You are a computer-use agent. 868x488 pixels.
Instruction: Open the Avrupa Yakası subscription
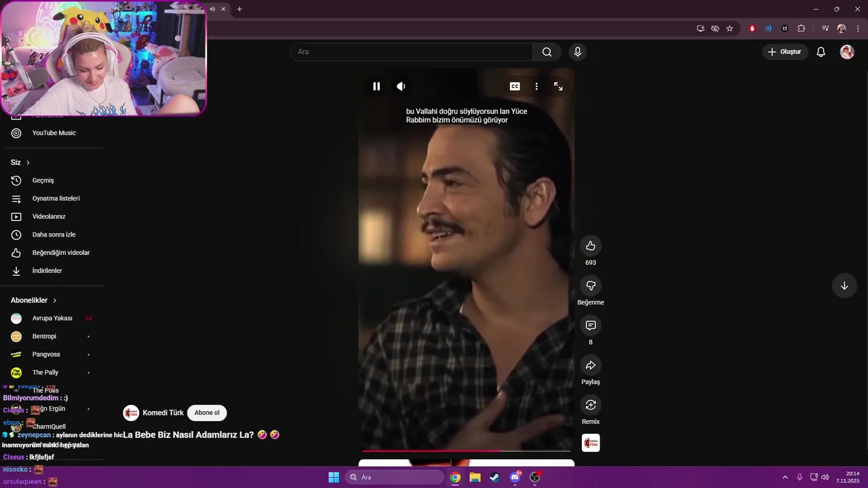53,319
